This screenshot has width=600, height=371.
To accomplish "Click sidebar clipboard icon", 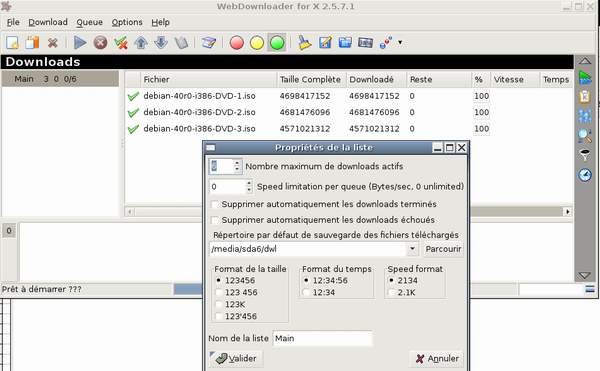I will pyautogui.click(x=585, y=96).
